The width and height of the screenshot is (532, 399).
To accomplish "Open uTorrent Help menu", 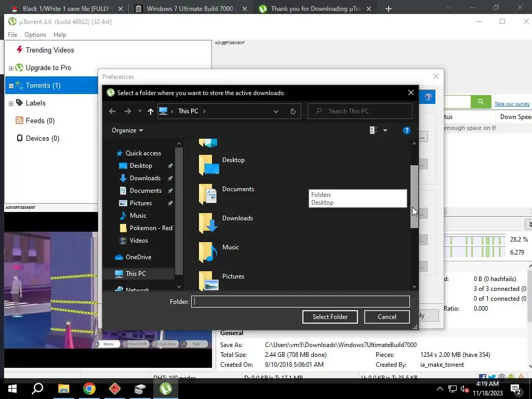I will click(x=60, y=35).
